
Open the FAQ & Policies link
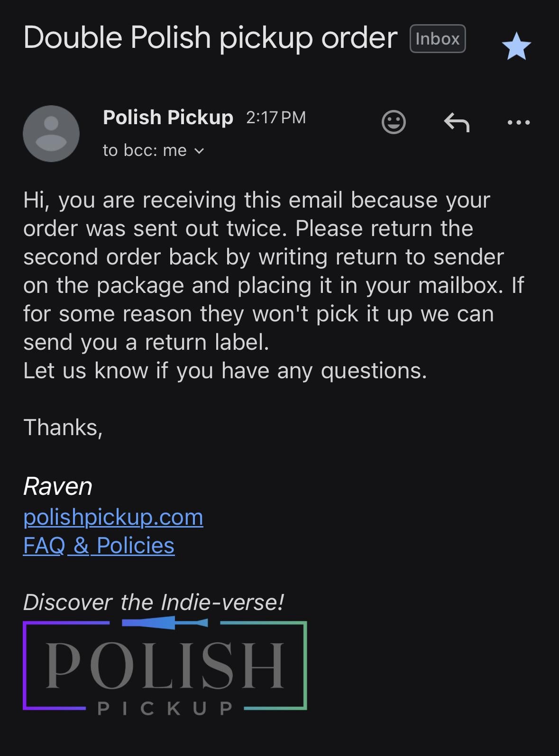click(99, 545)
